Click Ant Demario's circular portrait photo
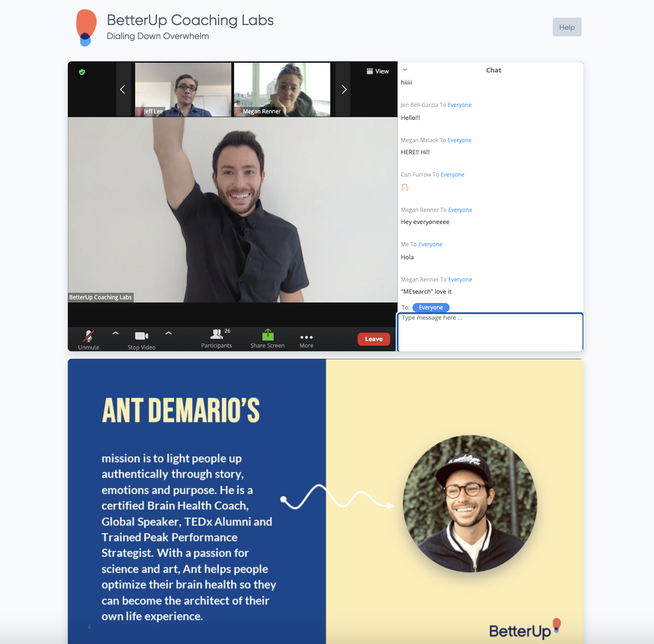This screenshot has width=654, height=644. point(470,504)
